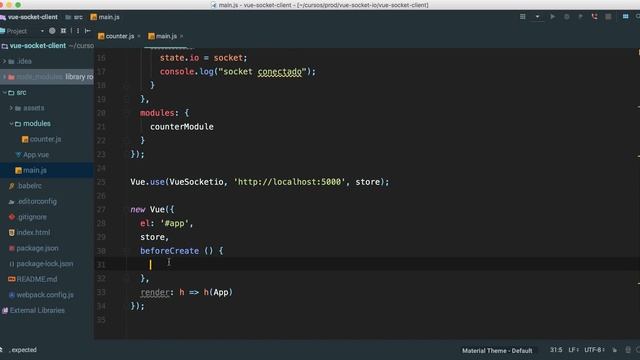Click the list-lines toolbar icon

click(522, 17)
